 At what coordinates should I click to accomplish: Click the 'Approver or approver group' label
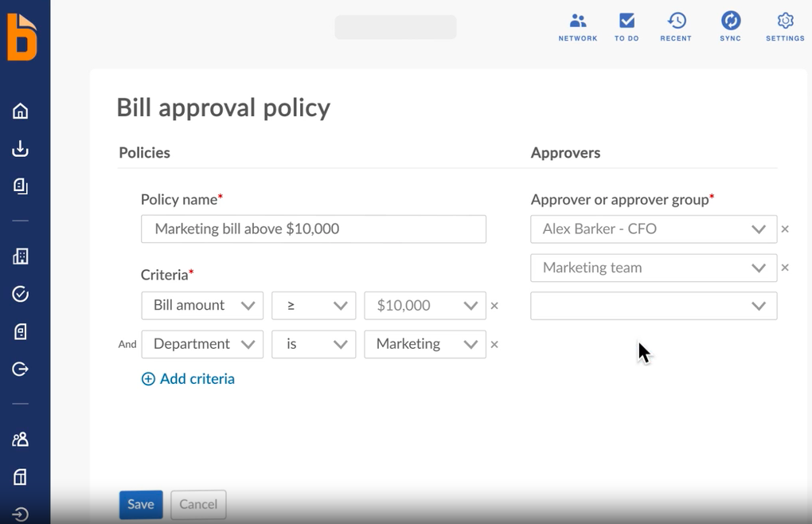623,200
